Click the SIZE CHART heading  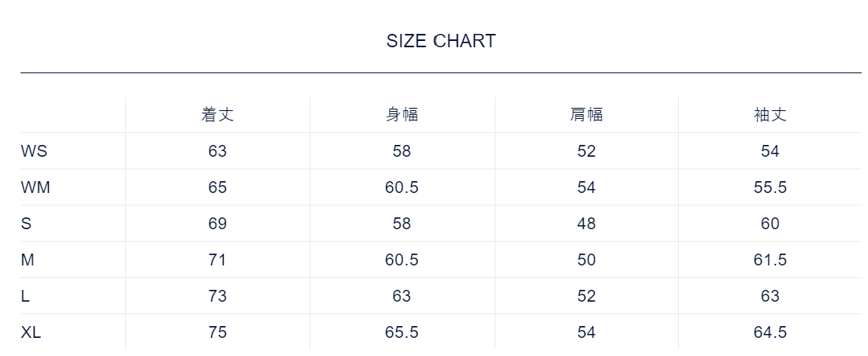coord(441,42)
